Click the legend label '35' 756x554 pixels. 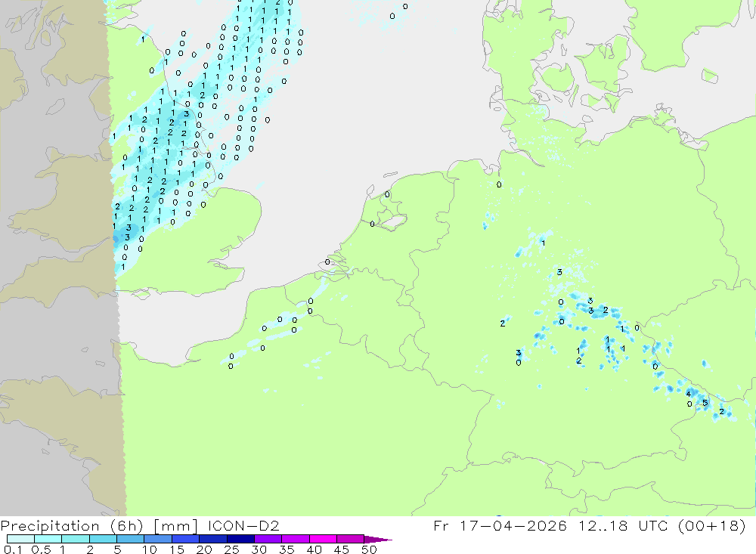(x=287, y=549)
